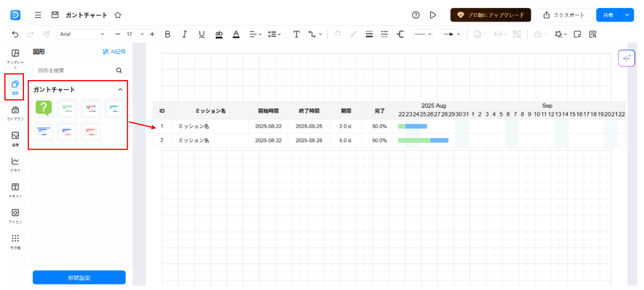Open the Arial font family dropdown
Screen dimensions: 644x290
[x=82, y=34]
